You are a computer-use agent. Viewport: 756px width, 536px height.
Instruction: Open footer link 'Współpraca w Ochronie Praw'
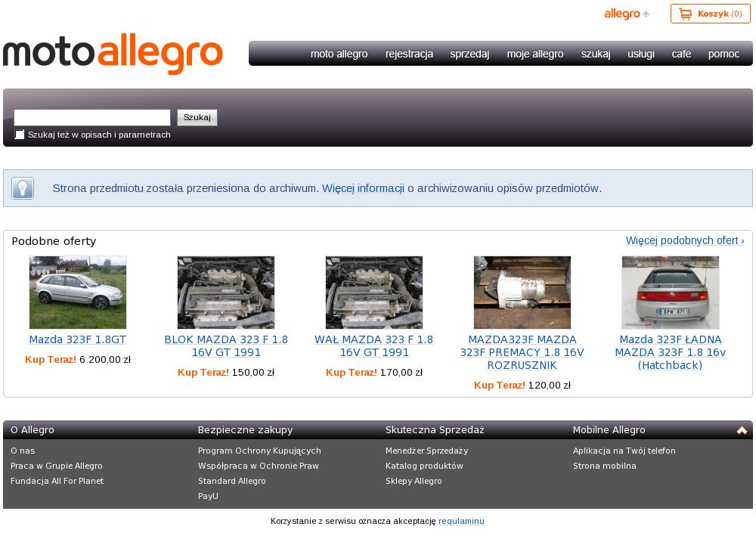point(259,466)
